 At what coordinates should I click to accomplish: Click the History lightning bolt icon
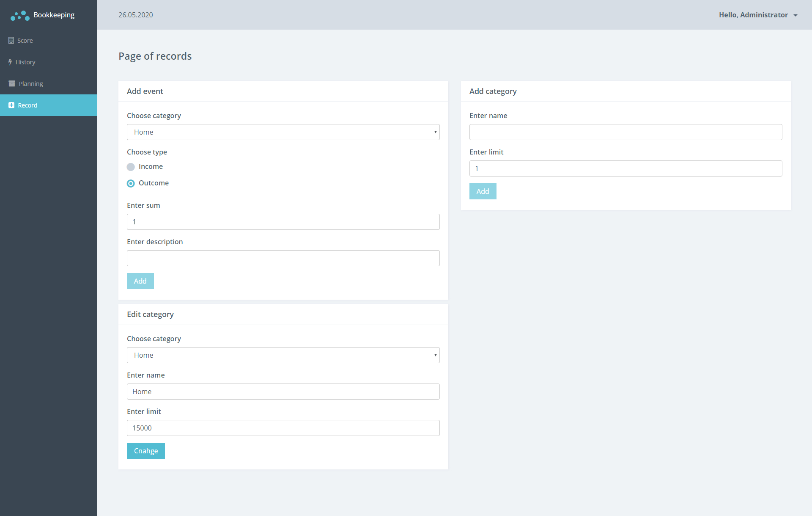(10, 62)
